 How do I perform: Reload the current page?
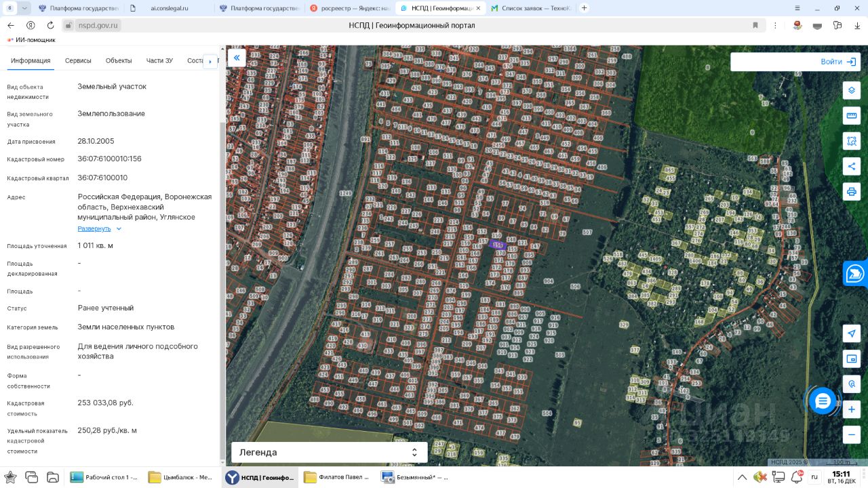point(50,25)
